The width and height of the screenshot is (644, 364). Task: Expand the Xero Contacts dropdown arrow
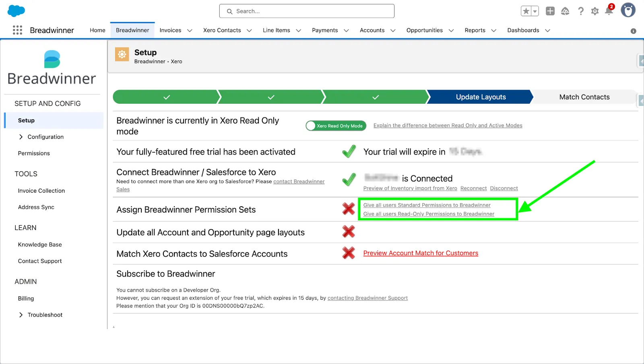250,31
